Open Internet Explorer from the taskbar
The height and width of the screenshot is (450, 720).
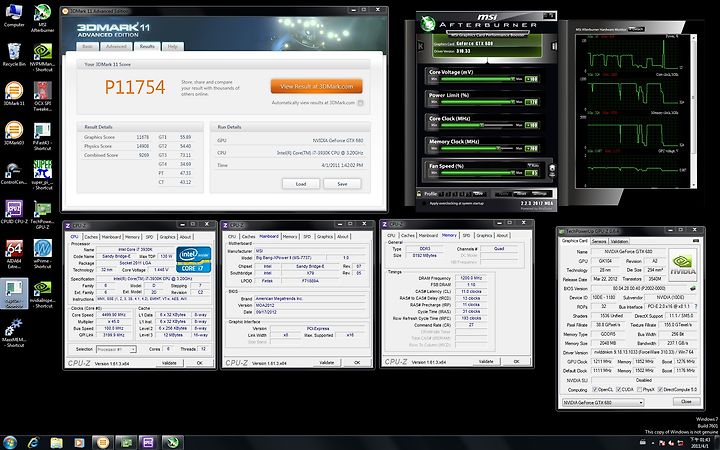(33, 442)
